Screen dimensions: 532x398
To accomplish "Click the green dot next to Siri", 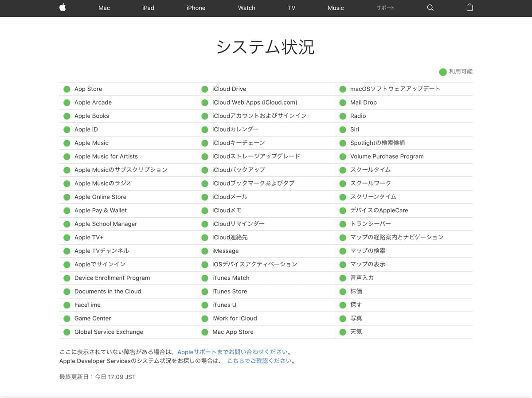I will pyautogui.click(x=342, y=130).
